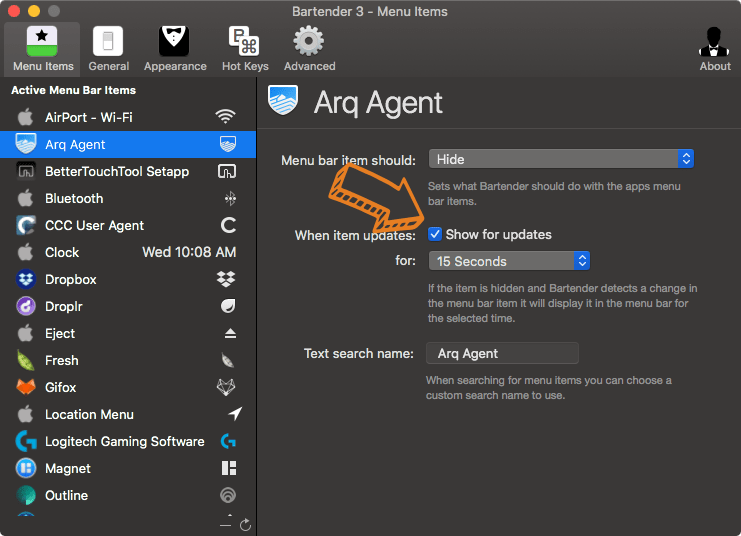Select the BetterTouchTool Setapp row
This screenshot has width=741, height=536.
(x=128, y=171)
